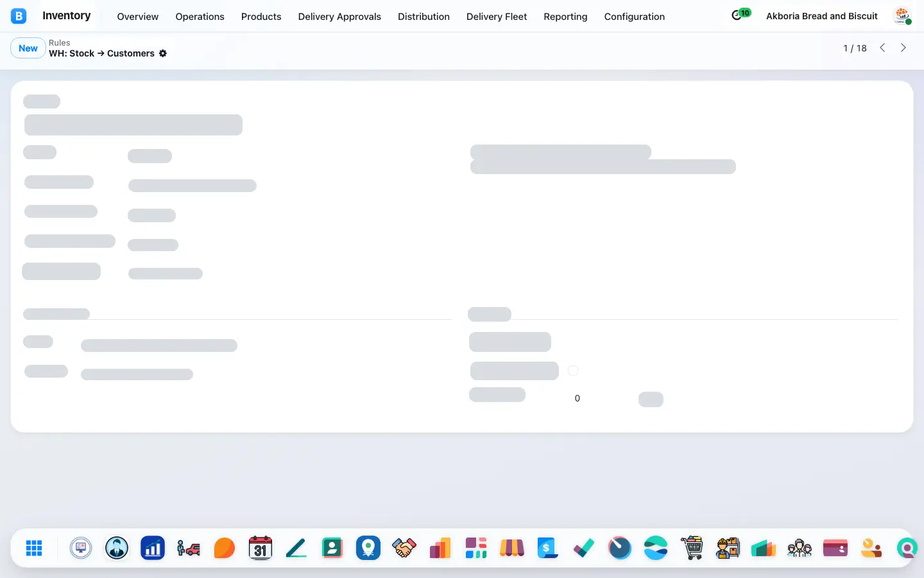Go to next record with right chevron
Image resolution: width=924 pixels, height=578 pixels.
[x=903, y=48]
